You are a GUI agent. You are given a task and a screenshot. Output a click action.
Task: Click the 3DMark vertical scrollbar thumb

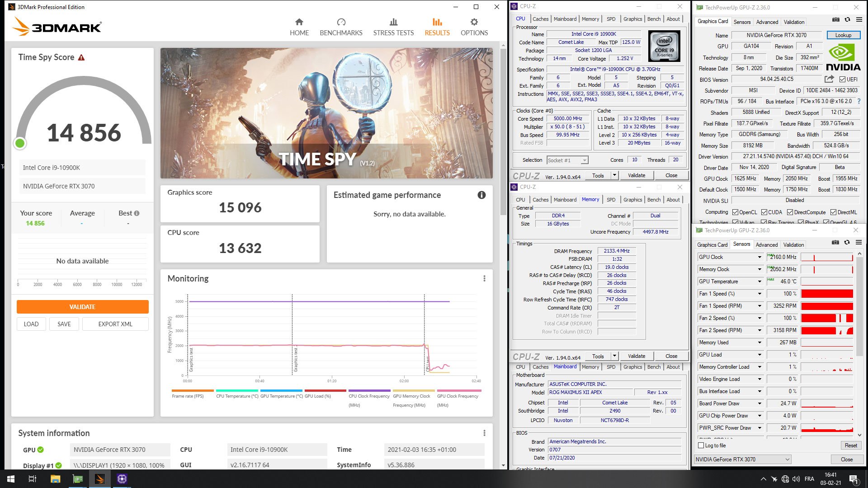click(503, 131)
